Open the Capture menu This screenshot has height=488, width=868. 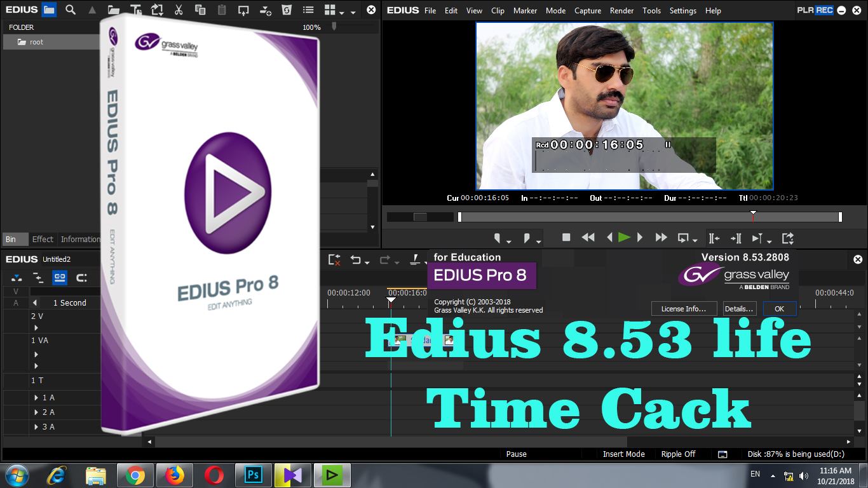pyautogui.click(x=588, y=11)
